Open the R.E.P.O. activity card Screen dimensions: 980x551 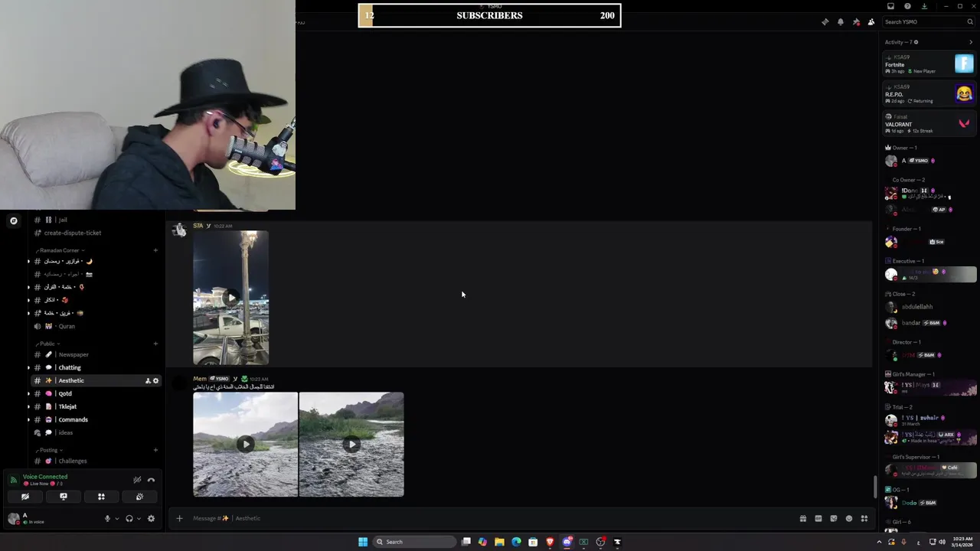tap(929, 94)
